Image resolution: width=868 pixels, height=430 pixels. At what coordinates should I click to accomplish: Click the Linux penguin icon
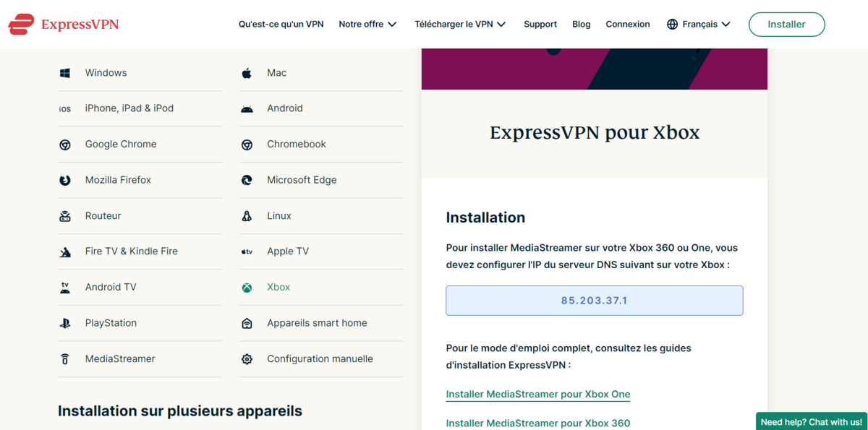pos(247,216)
